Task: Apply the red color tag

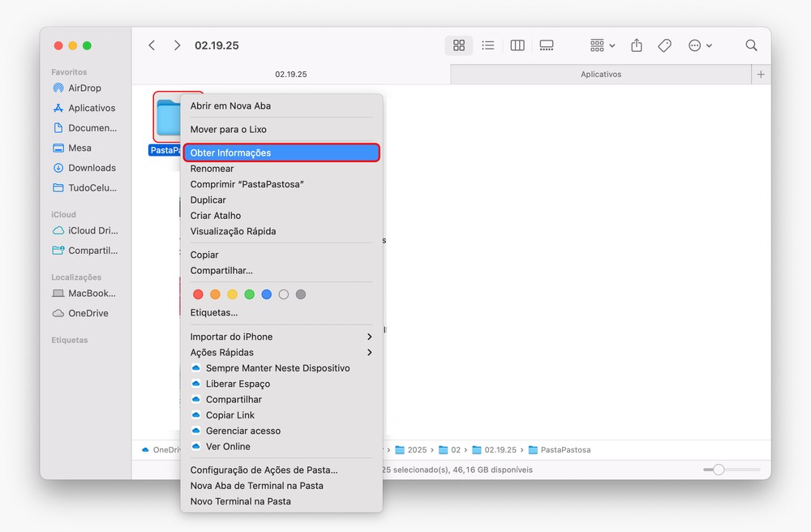Action: coord(198,294)
